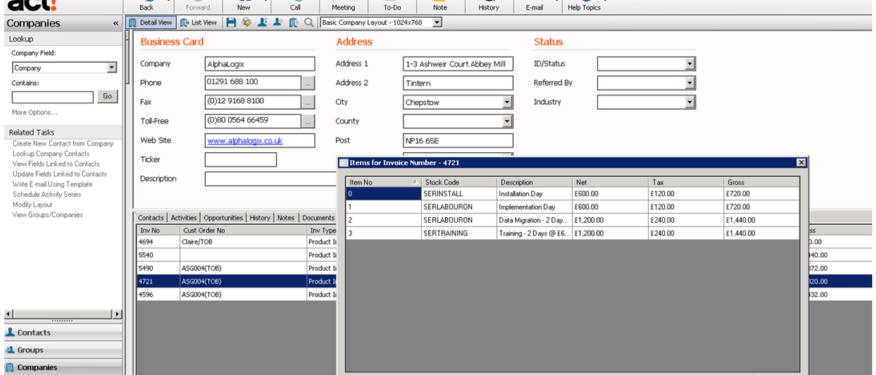Screen dimensions: 876x375
Task: Click the History toolbar button
Action: (489, 7)
